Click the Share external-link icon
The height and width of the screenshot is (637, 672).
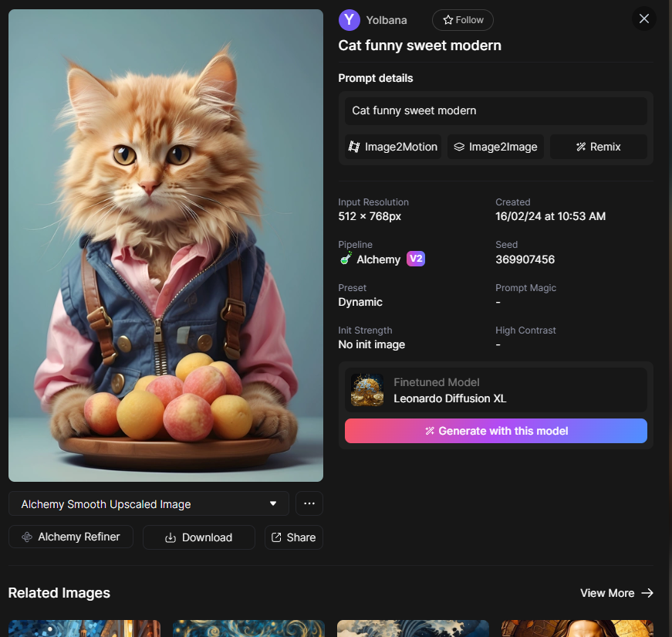(x=276, y=537)
